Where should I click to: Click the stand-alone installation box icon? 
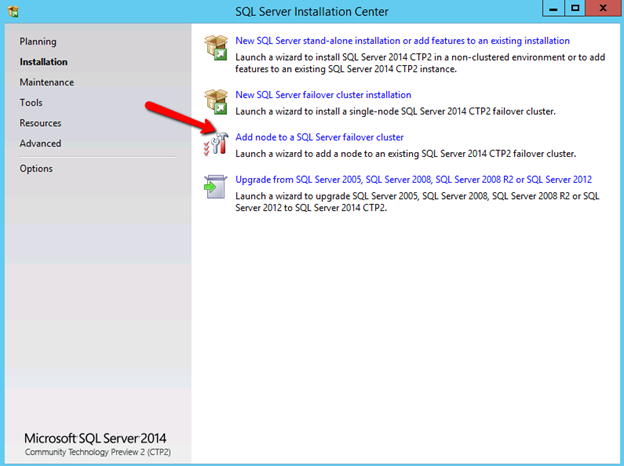(x=216, y=49)
